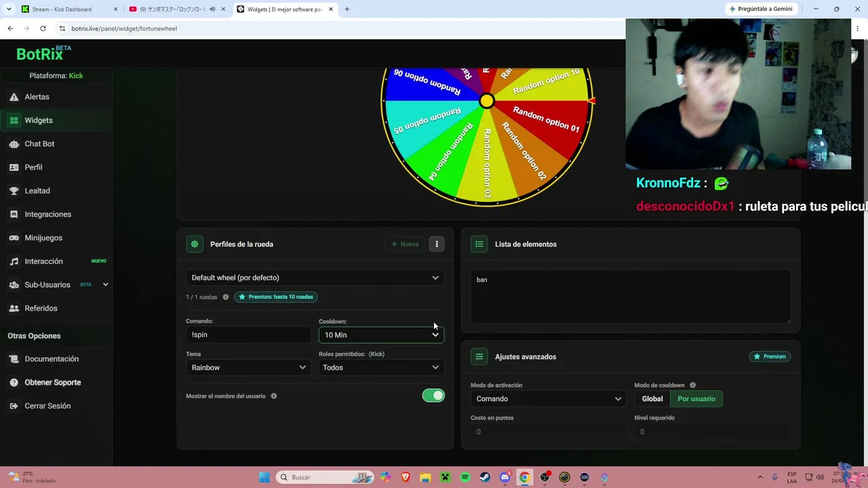Switch to the YouTube browser tab
This screenshot has height=488, width=868.
tap(178, 9)
